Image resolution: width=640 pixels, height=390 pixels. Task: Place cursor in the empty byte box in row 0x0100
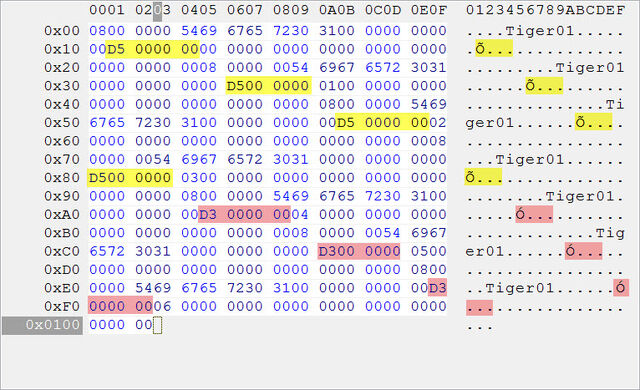(158, 325)
